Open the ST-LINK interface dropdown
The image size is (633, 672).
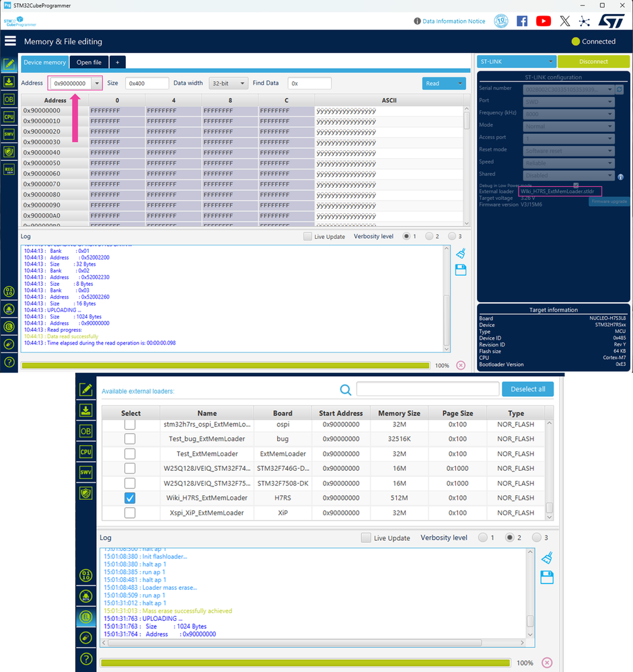tap(517, 62)
